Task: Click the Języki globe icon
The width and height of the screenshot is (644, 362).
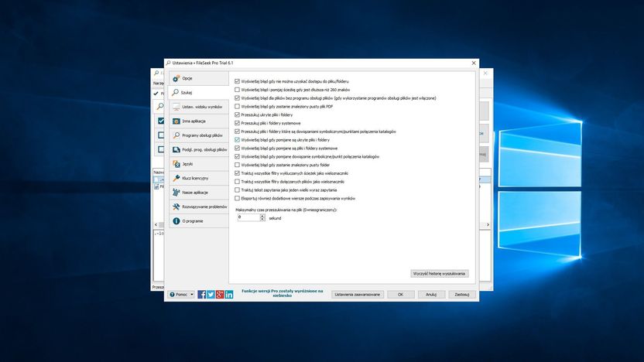Action: pos(176,164)
